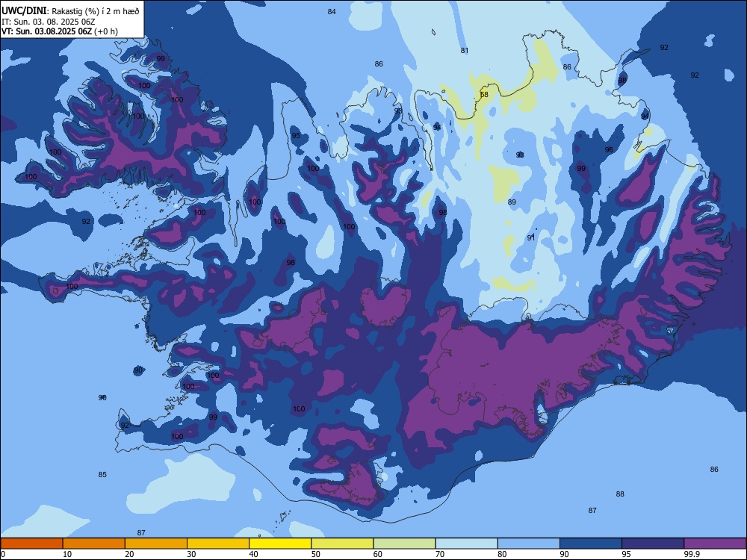Click the legend scale label '50'
This screenshot has height=560, width=747.
coord(315,554)
